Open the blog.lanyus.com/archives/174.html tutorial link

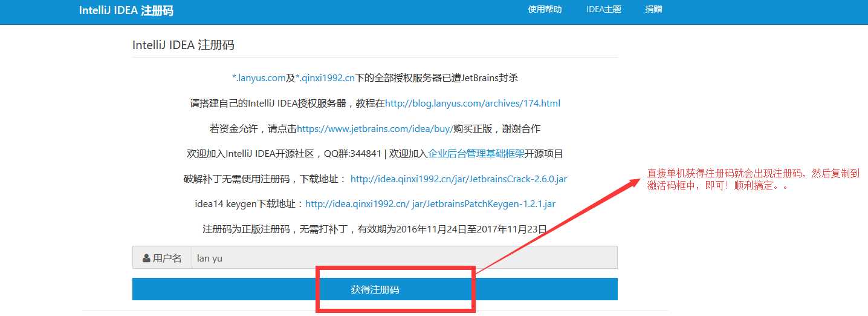[473, 103]
